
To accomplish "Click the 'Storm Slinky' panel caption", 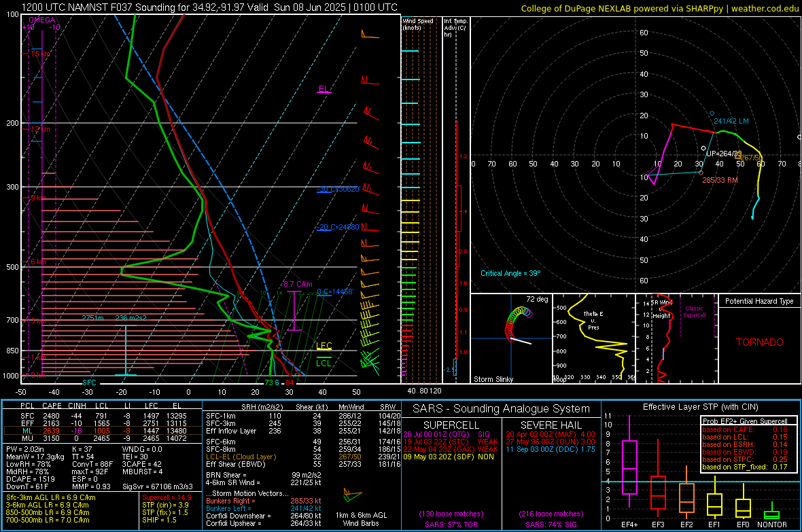I will (493, 379).
